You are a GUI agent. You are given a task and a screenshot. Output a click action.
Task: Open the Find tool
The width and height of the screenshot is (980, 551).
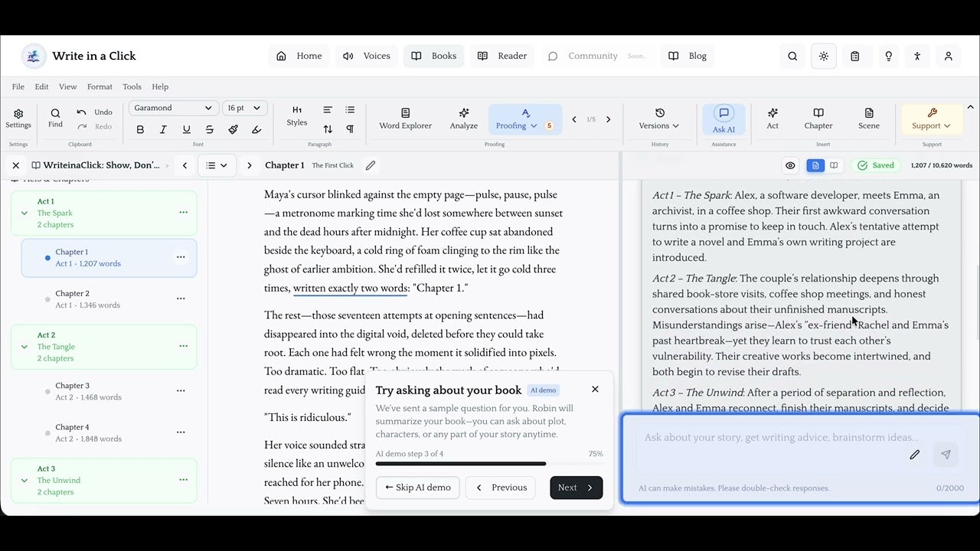(55, 119)
